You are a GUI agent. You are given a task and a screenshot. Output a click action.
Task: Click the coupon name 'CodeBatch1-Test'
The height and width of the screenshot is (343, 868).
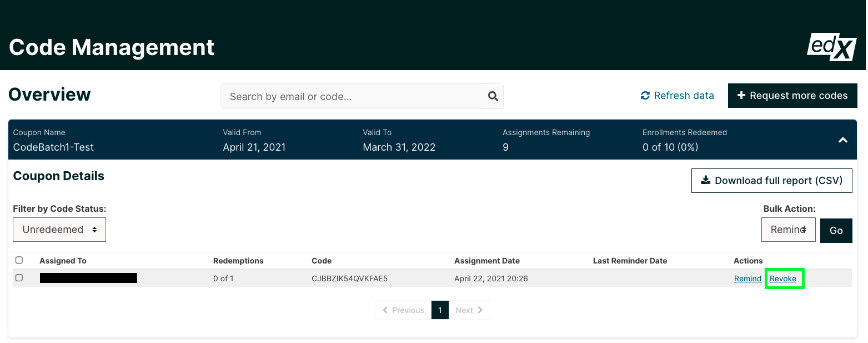point(53,147)
